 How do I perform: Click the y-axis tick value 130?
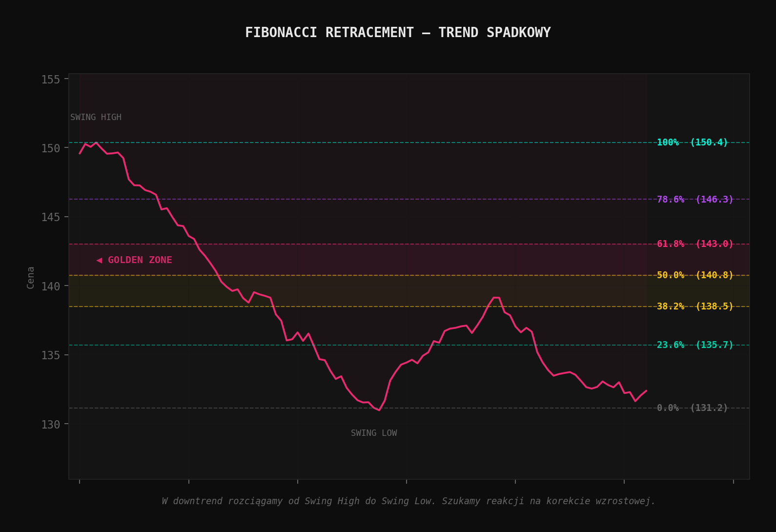click(x=51, y=425)
